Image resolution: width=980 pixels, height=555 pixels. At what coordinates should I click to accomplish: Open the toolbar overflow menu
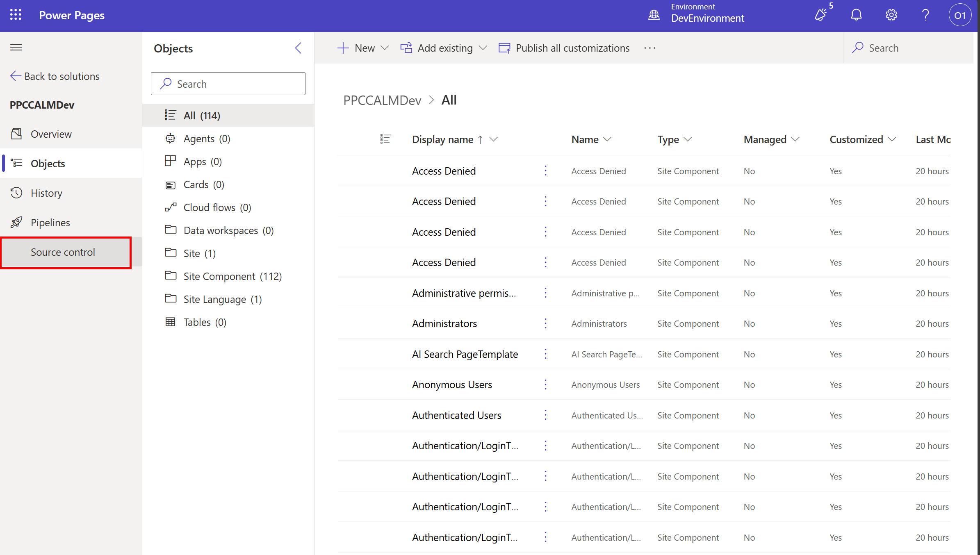[650, 48]
